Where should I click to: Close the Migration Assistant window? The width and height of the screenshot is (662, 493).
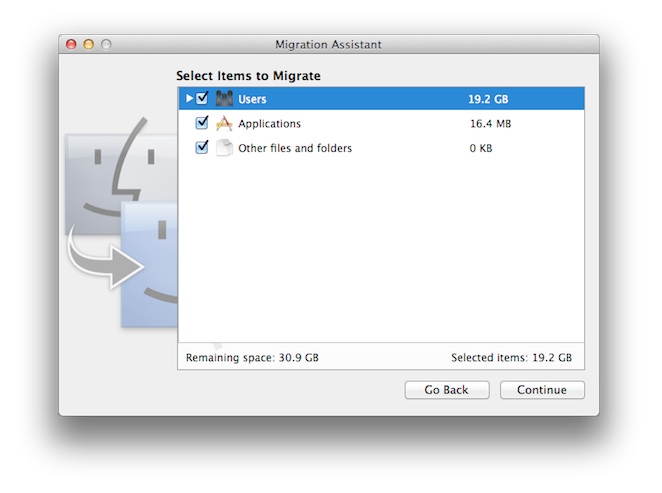point(71,44)
